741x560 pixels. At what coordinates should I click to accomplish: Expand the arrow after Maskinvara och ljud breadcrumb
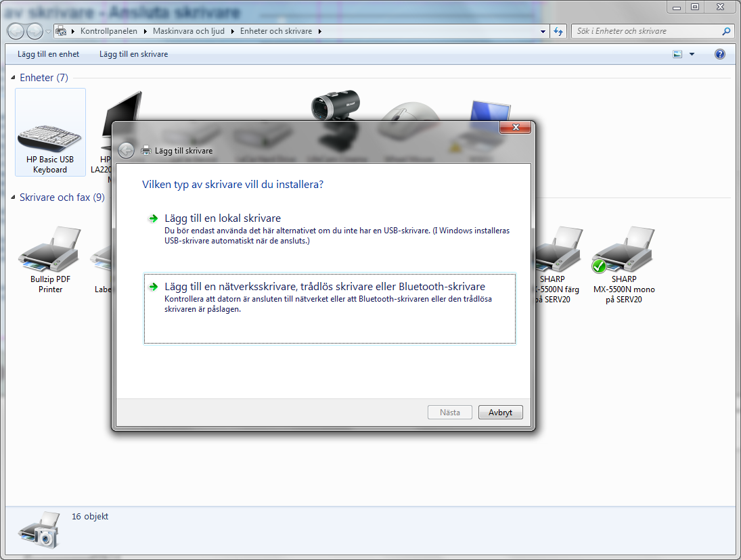(x=233, y=31)
